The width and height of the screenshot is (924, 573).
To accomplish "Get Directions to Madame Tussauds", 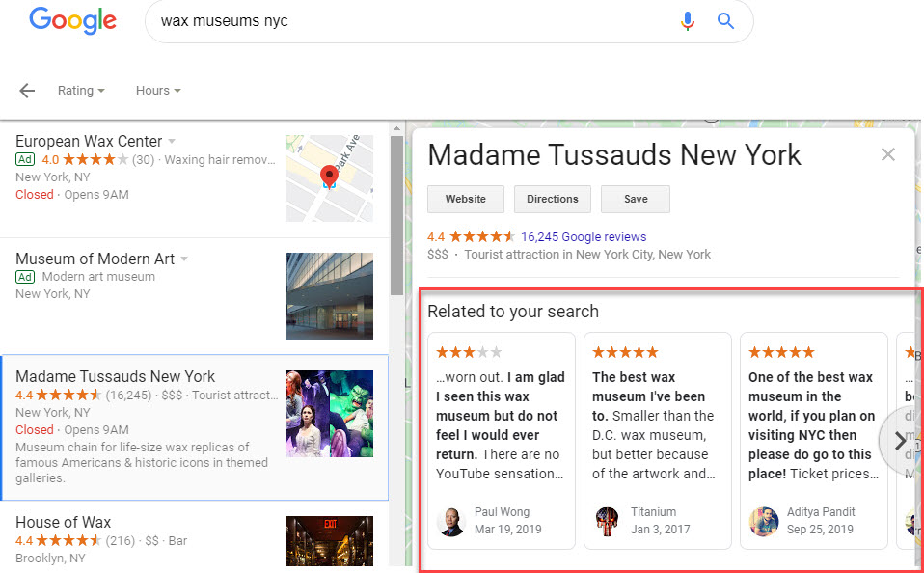I will [552, 199].
